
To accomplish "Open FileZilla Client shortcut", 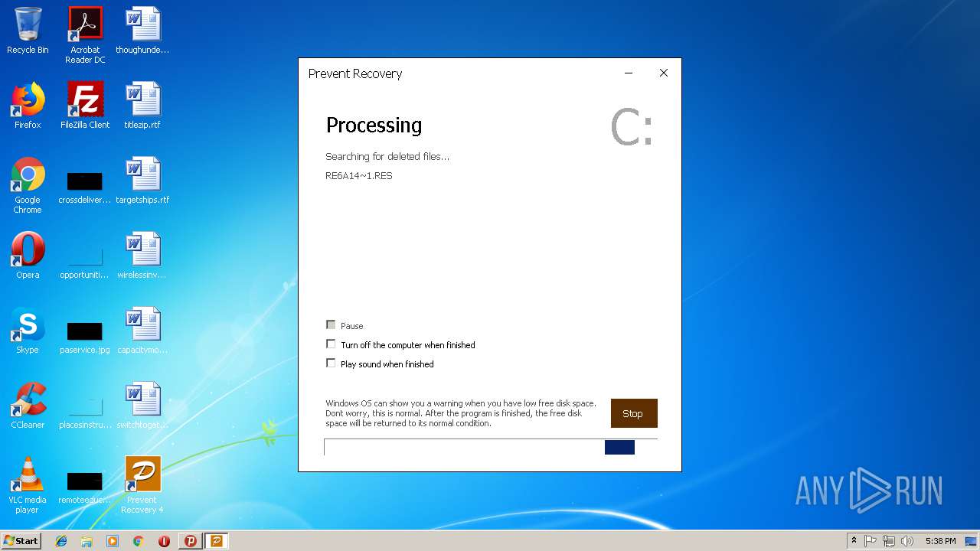I will 85,106.
